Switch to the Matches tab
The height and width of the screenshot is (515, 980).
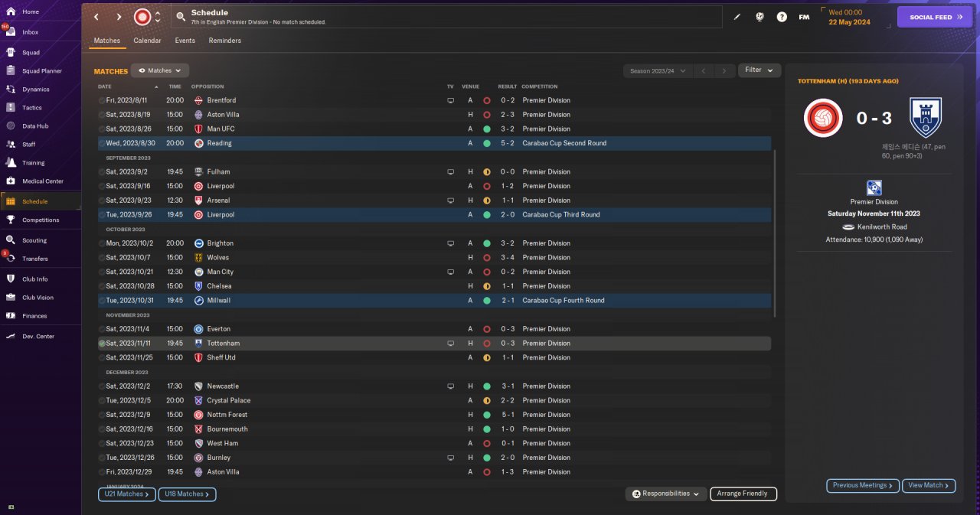pos(107,41)
